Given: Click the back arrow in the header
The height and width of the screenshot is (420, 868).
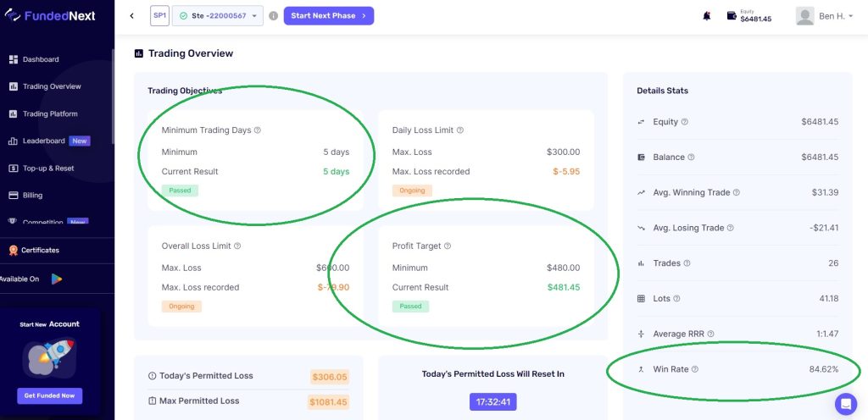Looking at the screenshot, I should [x=132, y=16].
